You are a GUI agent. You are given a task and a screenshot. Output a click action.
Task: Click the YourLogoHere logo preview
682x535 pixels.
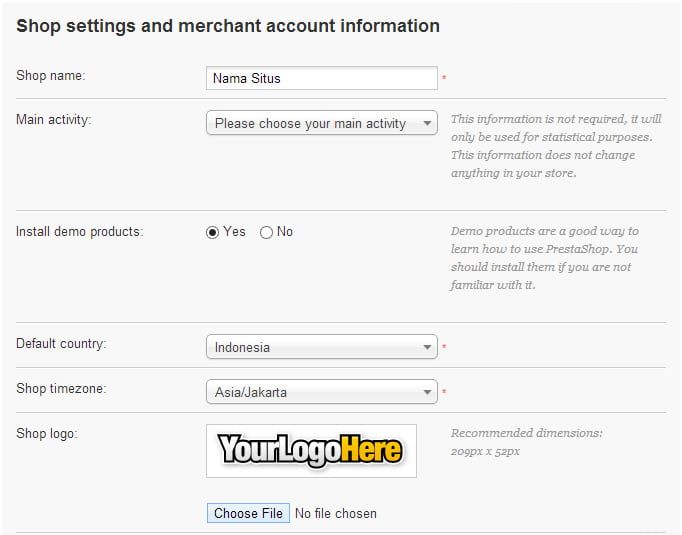click(x=311, y=451)
